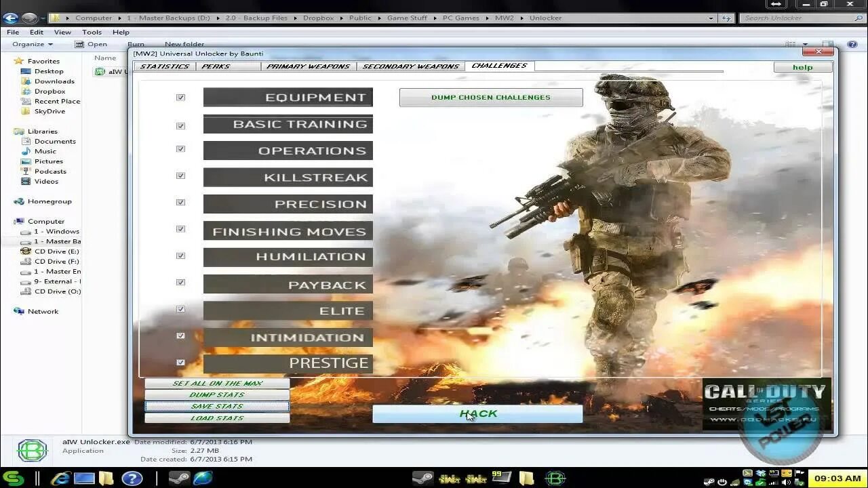This screenshot has height=488, width=868.
Task: Open SkyDrive in Favorites
Action: pyautogui.click(x=49, y=111)
